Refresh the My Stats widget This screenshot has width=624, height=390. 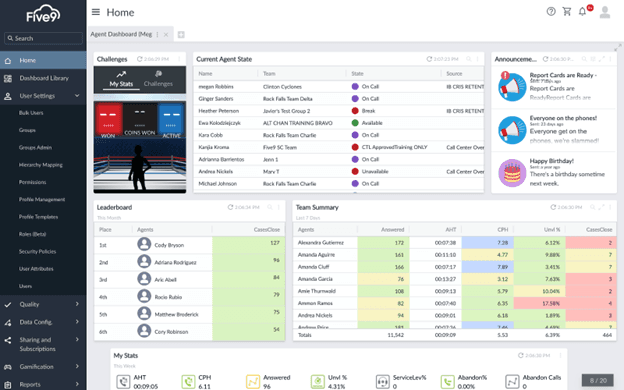pos(521,355)
